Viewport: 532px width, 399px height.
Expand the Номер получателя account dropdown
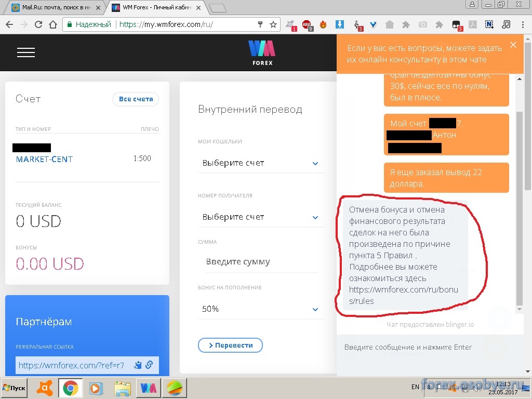(x=261, y=217)
